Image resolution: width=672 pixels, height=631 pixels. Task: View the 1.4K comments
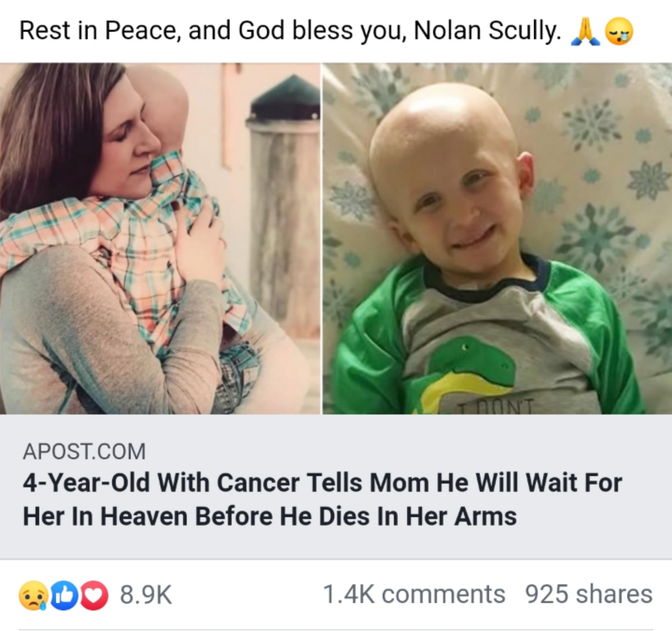coord(414,594)
